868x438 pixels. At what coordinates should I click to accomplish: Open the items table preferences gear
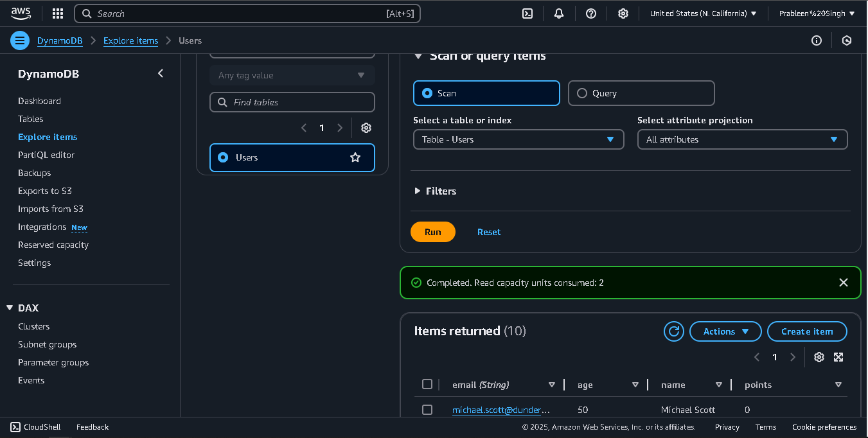tap(819, 357)
